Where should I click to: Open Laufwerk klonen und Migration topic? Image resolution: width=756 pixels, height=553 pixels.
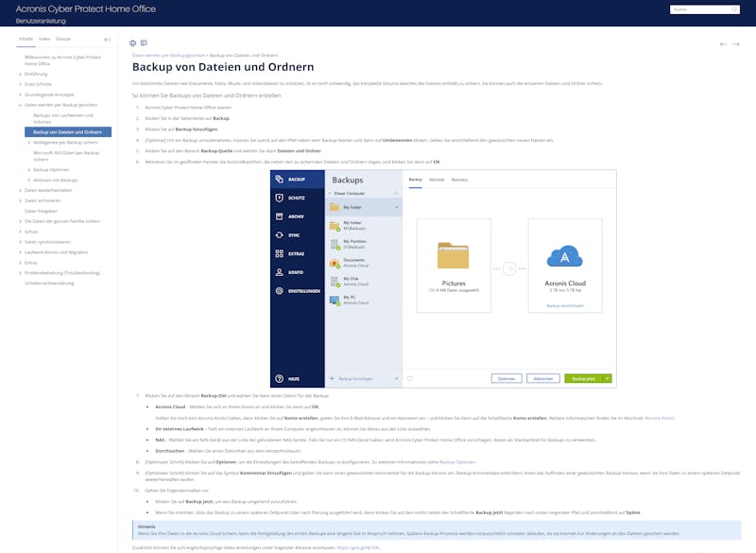(57, 252)
